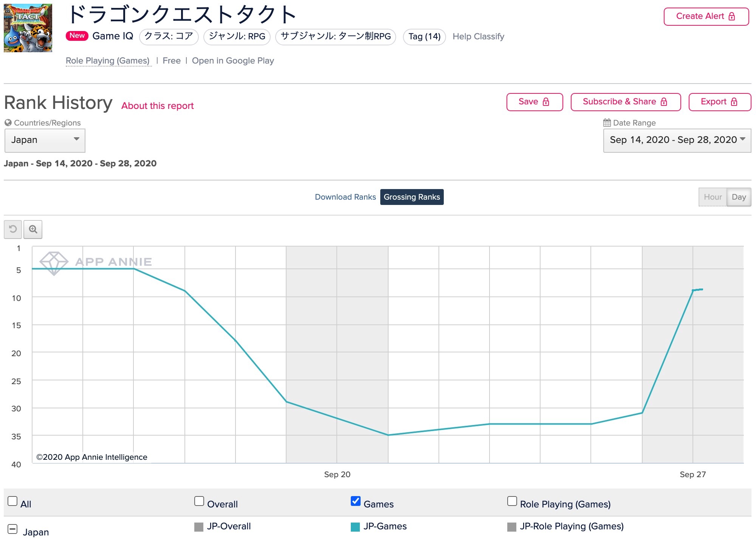The height and width of the screenshot is (546, 756).
Task: Click the calendar icon beside Date Range
Action: pyautogui.click(x=607, y=123)
